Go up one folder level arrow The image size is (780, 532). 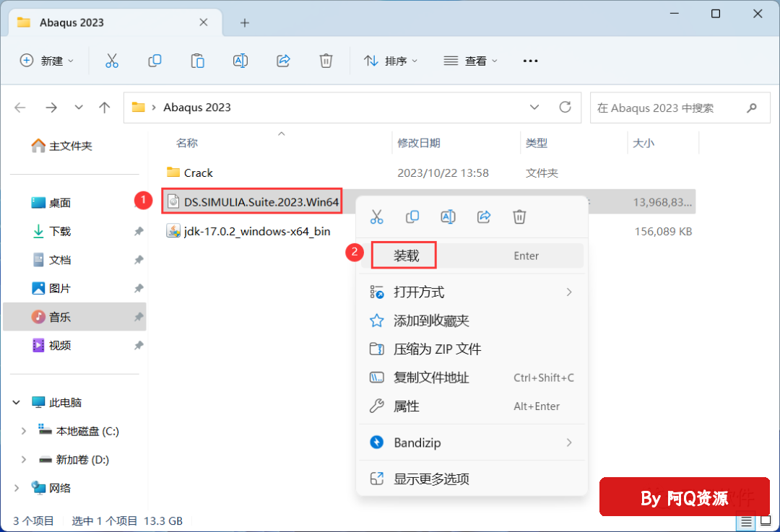105,108
